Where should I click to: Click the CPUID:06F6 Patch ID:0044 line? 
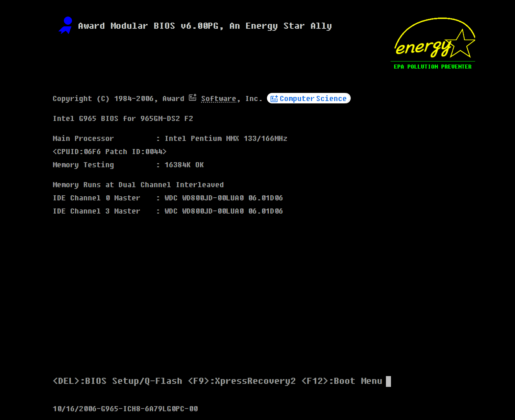coord(110,152)
